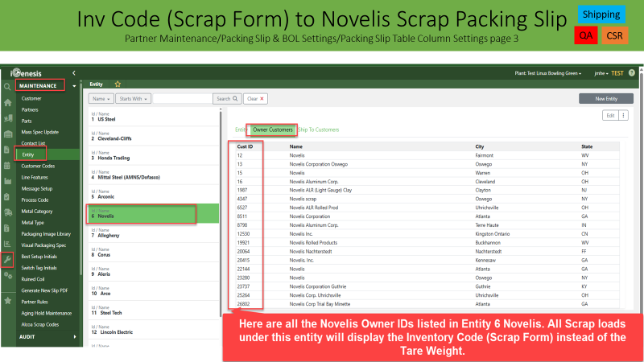Screen dimensions: 644x362
Task: Select entity 1 US Steel
Action: [154, 117]
